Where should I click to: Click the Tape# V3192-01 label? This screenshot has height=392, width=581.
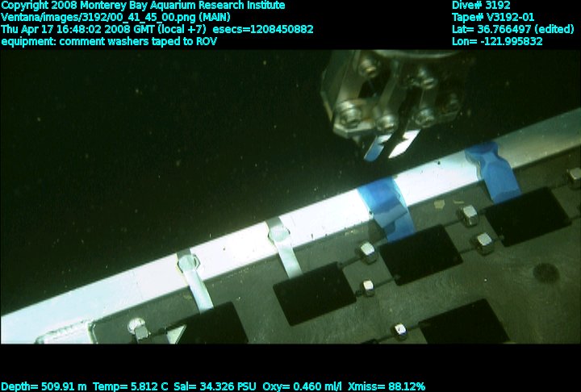(493, 18)
